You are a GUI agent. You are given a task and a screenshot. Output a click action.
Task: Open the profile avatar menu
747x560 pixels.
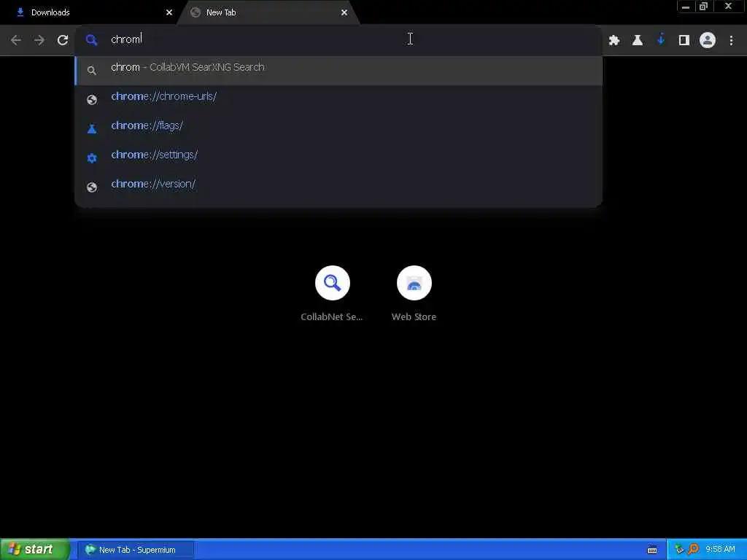point(708,40)
